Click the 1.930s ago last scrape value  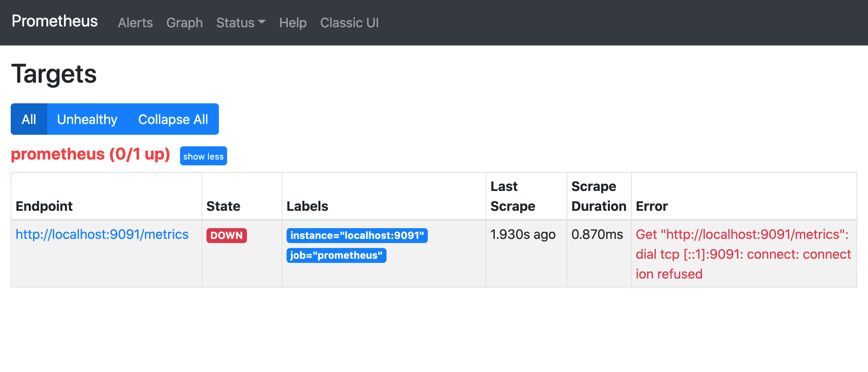point(523,234)
